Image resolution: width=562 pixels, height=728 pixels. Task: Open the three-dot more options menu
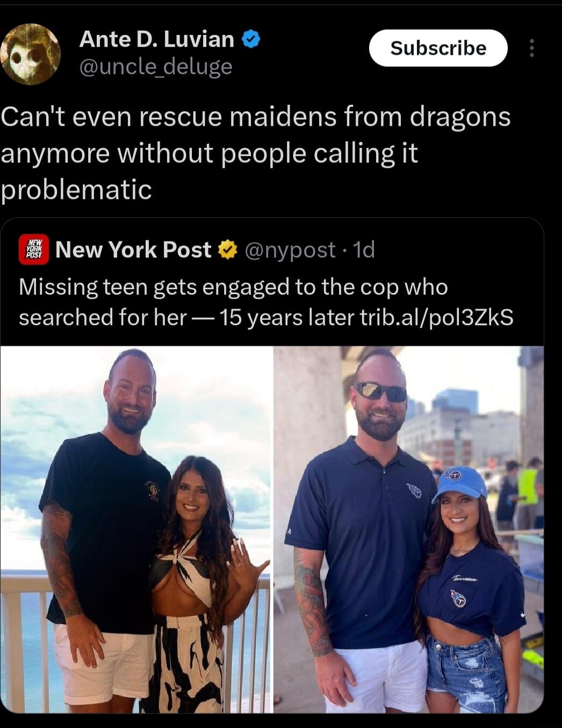[531, 48]
